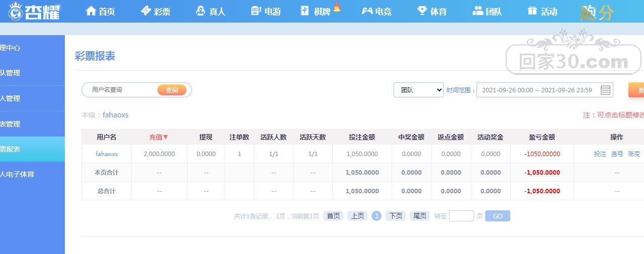Select 首页 in the top navigation
Viewport: 644px width, 254px height.
coord(107,12)
